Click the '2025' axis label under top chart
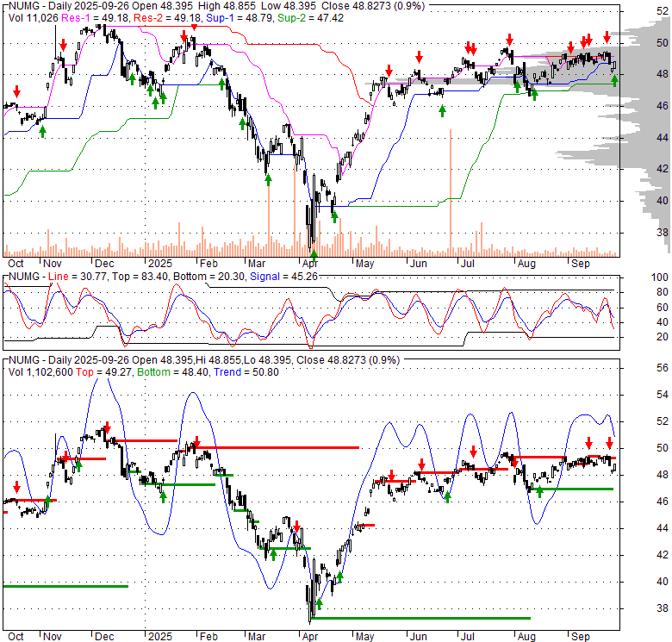 (160, 264)
